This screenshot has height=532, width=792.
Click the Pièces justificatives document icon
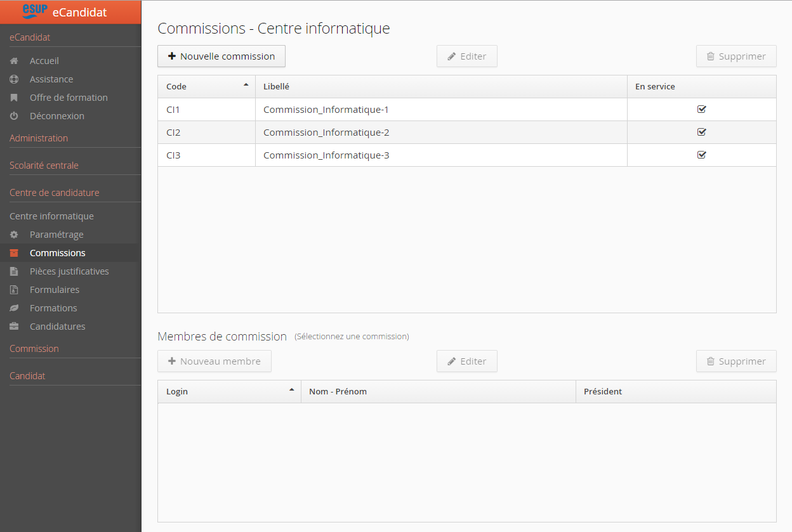pyautogui.click(x=14, y=271)
